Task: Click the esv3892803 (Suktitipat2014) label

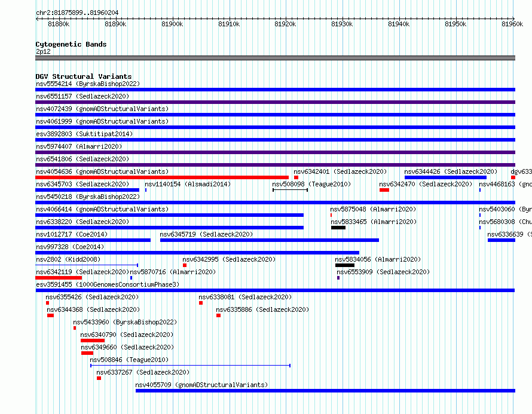Action: coord(84,134)
